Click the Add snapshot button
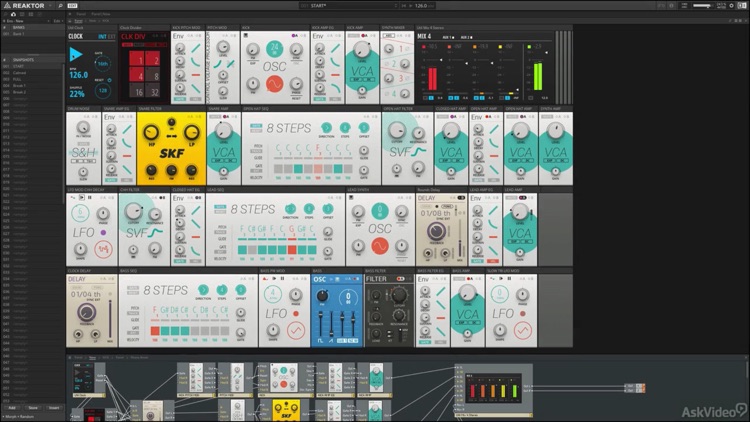Image resolution: width=750 pixels, height=422 pixels. 12,408
